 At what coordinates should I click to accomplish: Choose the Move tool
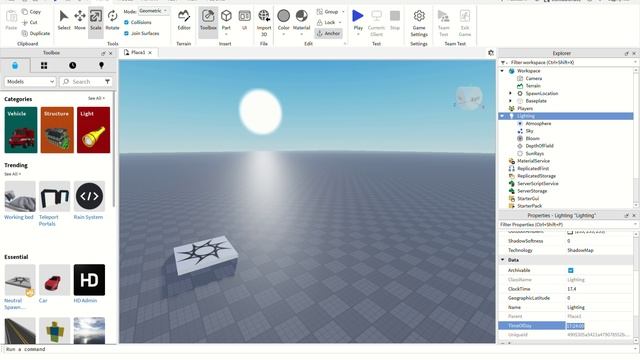click(x=80, y=20)
